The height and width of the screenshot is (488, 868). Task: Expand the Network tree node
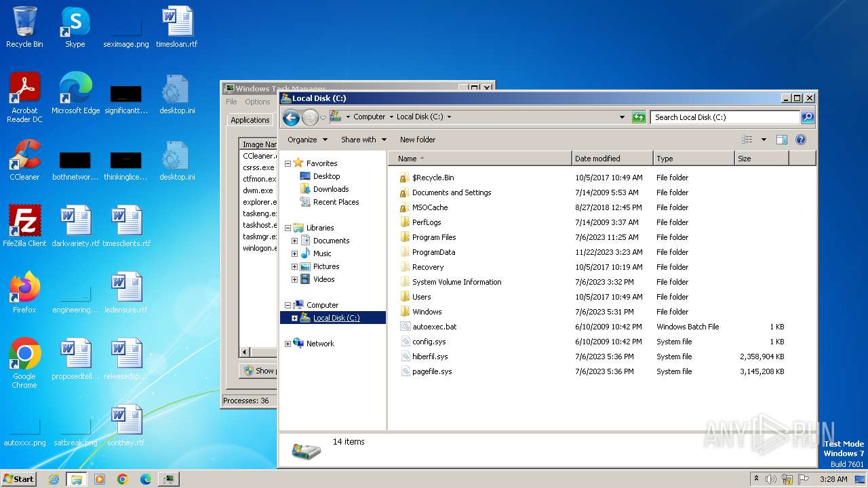(288, 344)
